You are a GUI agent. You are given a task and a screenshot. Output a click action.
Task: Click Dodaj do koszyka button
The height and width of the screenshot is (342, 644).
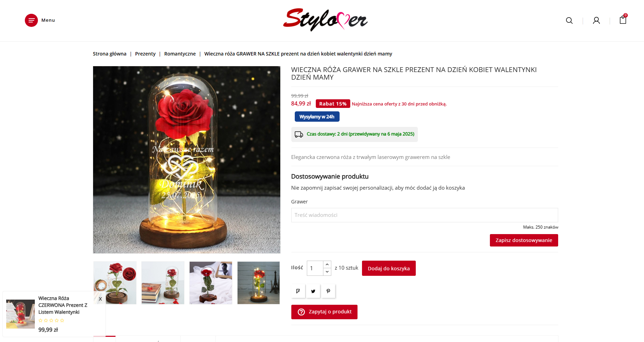click(x=389, y=268)
